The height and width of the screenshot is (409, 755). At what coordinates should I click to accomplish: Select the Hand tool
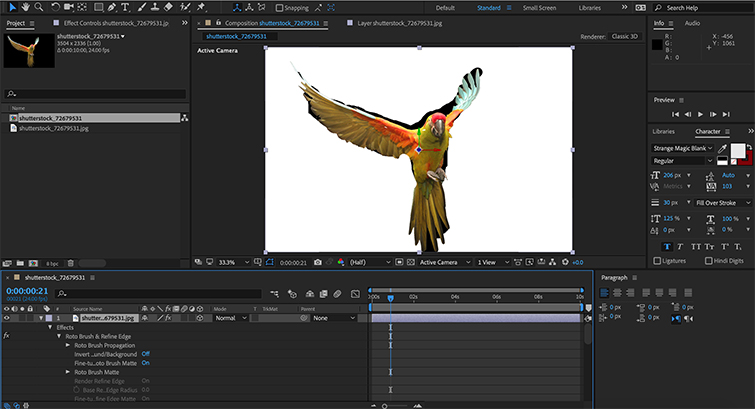click(x=25, y=7)
